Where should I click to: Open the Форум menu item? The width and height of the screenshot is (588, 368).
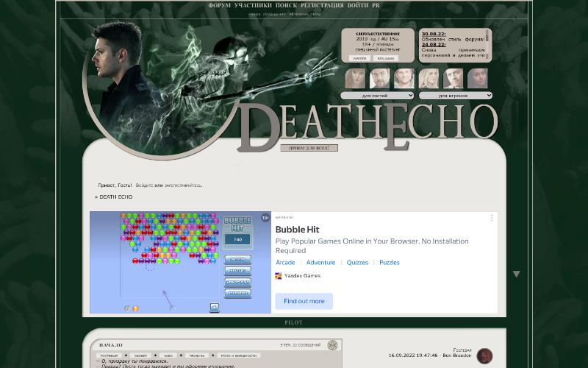pos(219,5)
